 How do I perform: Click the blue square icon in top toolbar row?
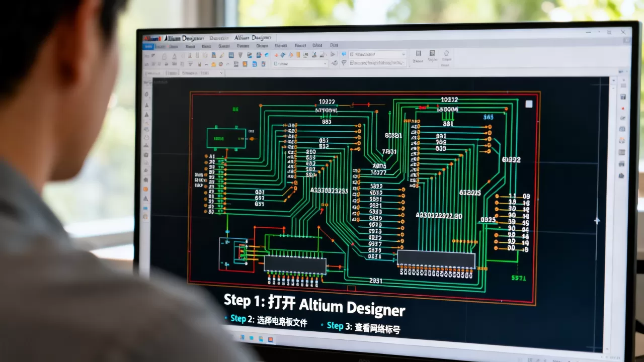click(231, 55)
